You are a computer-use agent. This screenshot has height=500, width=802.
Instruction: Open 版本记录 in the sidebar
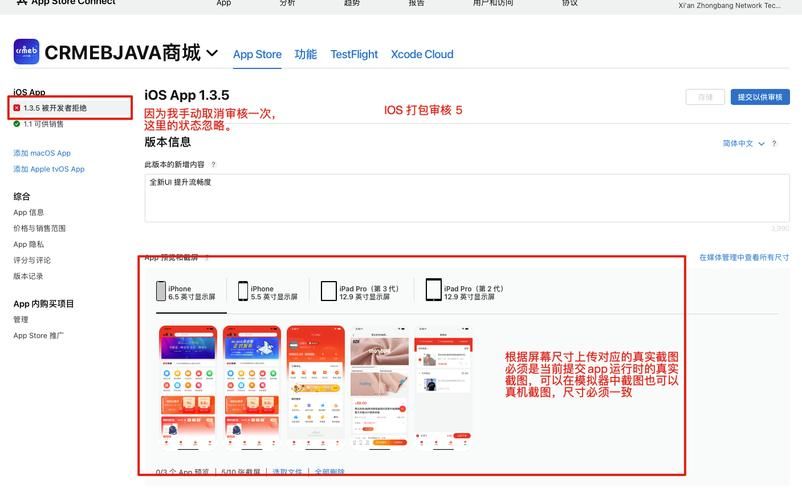click(28, 276)
